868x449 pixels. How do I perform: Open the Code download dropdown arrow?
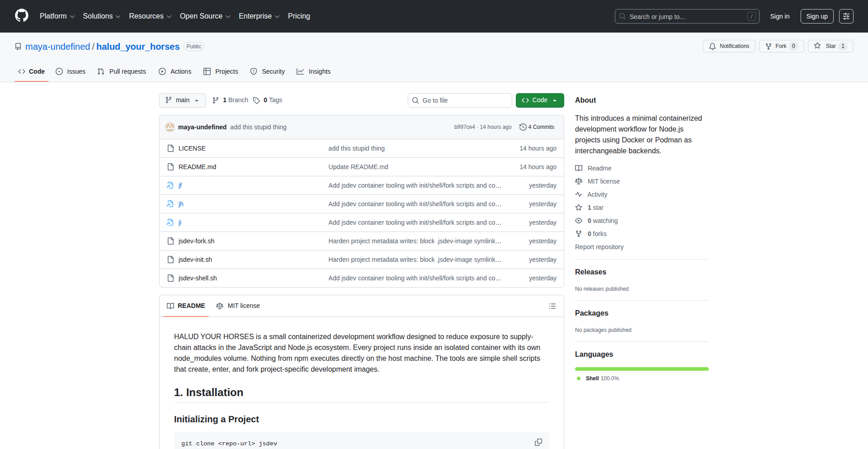pos(555,100)
